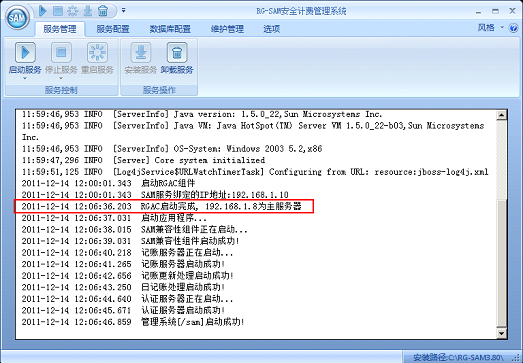The width and height of the screenshot is (523, 363).
Task: Click the log scrollbar up arrow
Action: 501,115
